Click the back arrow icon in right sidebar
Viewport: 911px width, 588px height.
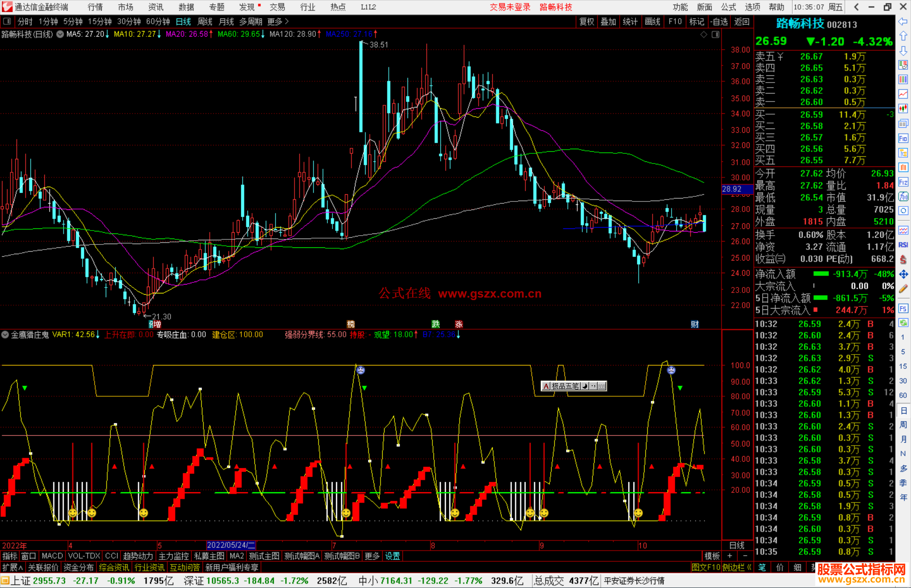(903, 21)
